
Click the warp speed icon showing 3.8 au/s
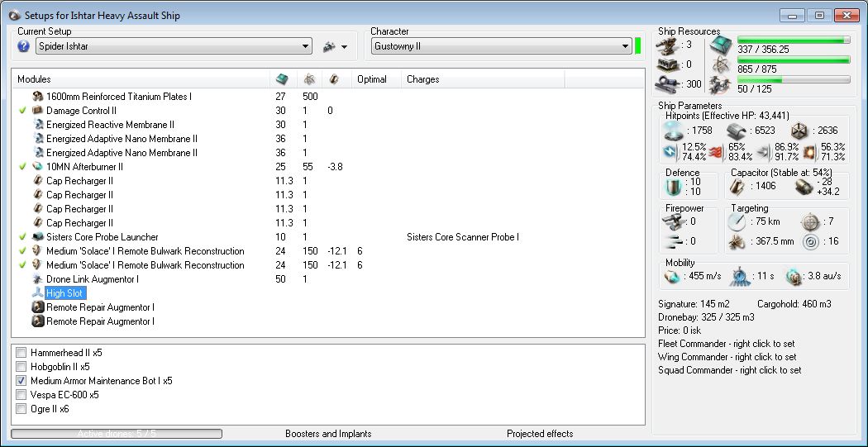[x=794, y=276]
